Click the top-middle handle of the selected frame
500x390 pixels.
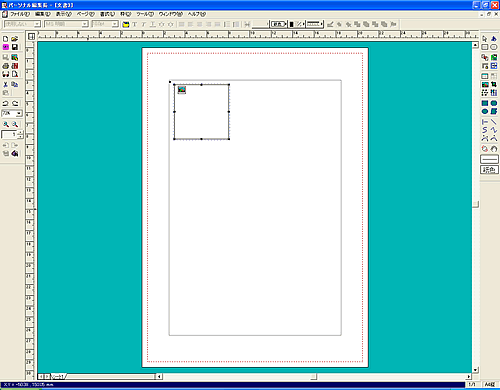click(201, 85)
